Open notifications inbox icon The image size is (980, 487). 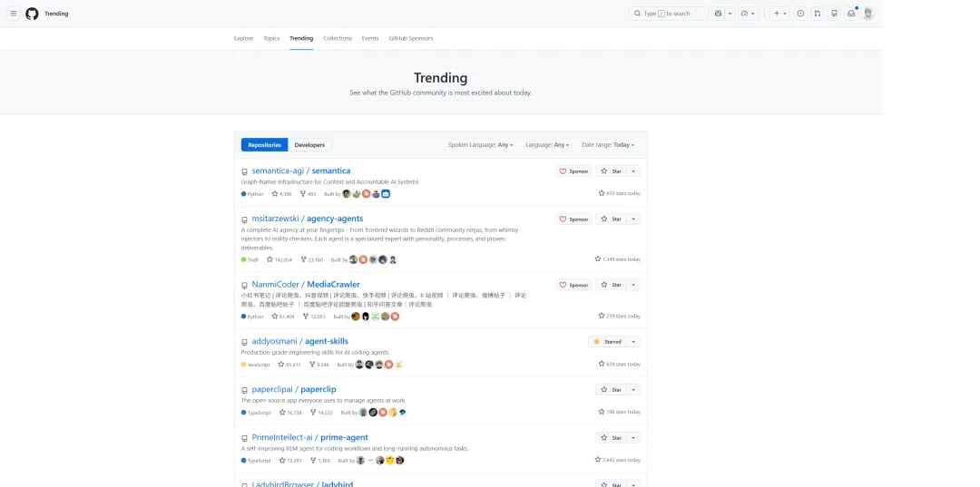(851, 14)
